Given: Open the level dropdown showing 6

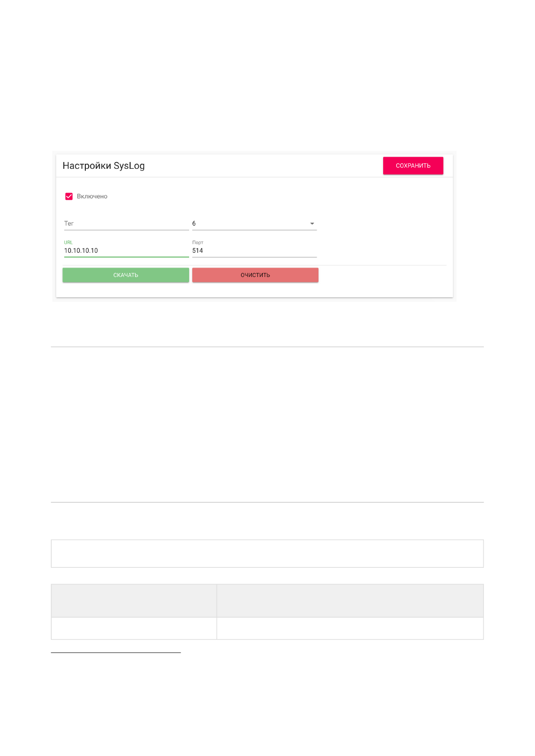Looking at the screenshot, I should click(254, 224).
